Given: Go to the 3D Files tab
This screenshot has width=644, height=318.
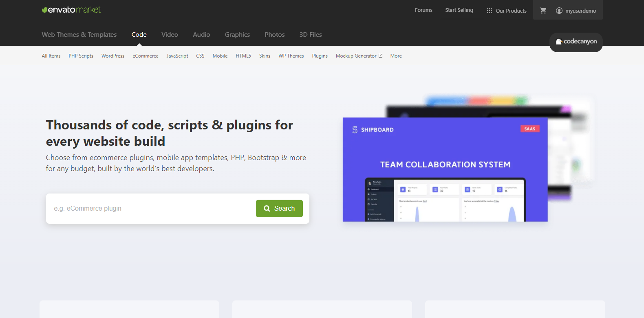Looking at the screenshot, I should tap(311, 35).
